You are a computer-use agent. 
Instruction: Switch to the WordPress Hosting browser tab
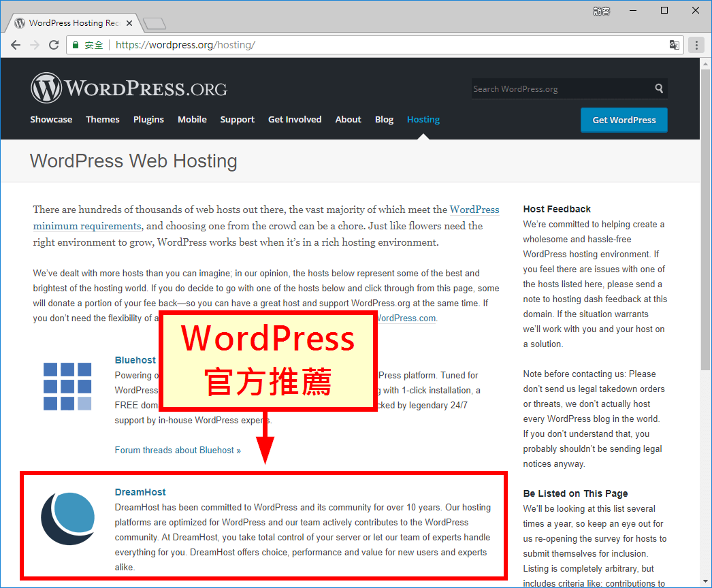click(x=68, y=22)
